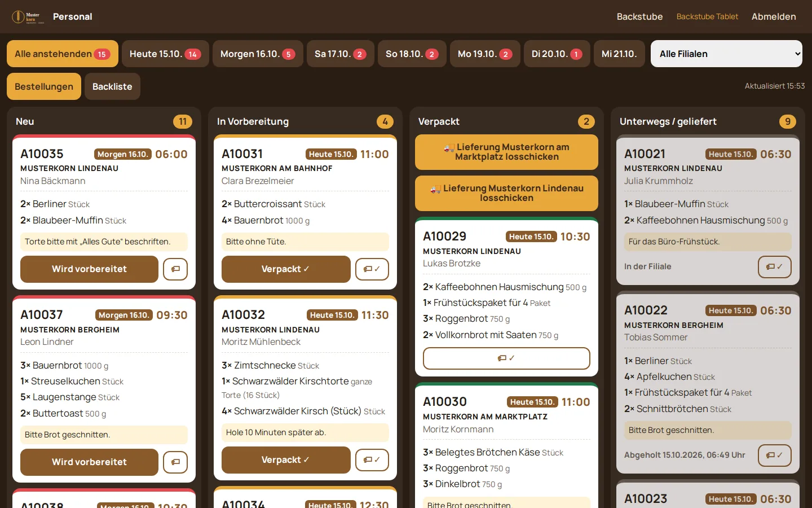This screenshot has width=812, height=508.
Task: Show orders for Morgen 16.10.
Action: (x=258, y=54)
